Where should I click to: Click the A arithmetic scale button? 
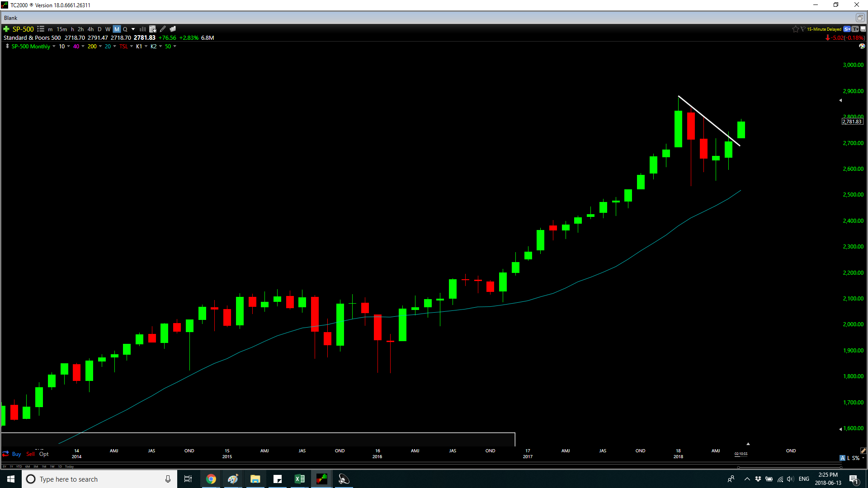[842, 458]
